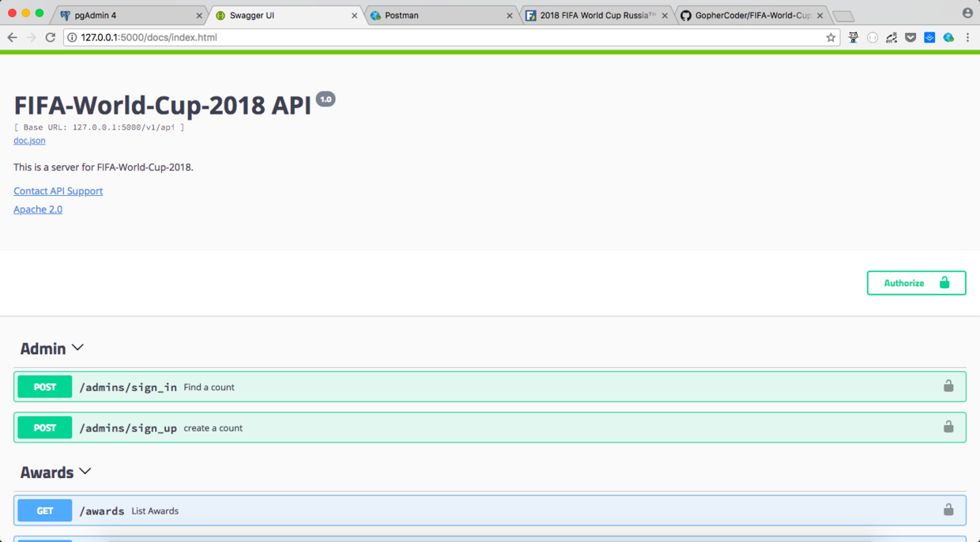Image resolution: width=980 pixels, height=542 pixels.
Task: Click the profile icon at top right
Action: click(x=967, y=12)
